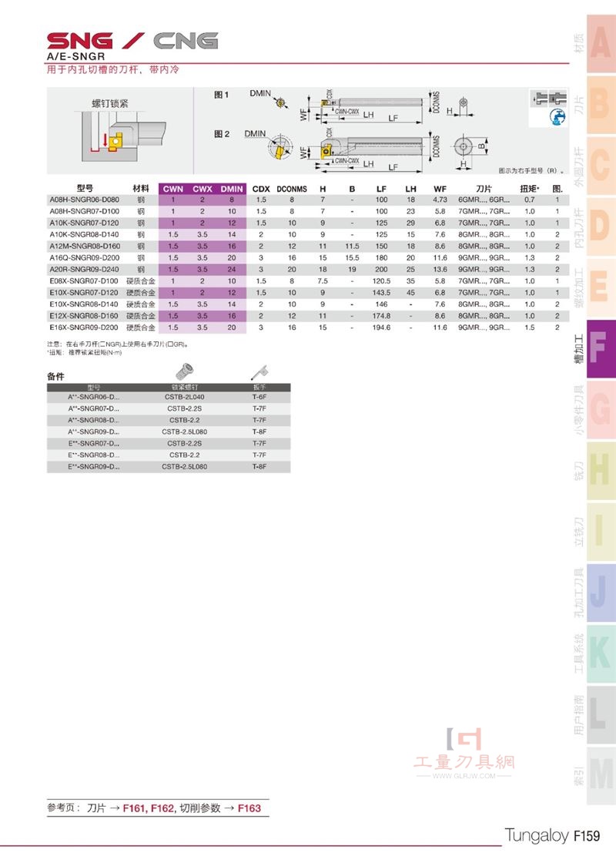Click spare part row E**-SNGR09-D...
The height and width of the screenshot is (863, 616).
tap(169, 467)
